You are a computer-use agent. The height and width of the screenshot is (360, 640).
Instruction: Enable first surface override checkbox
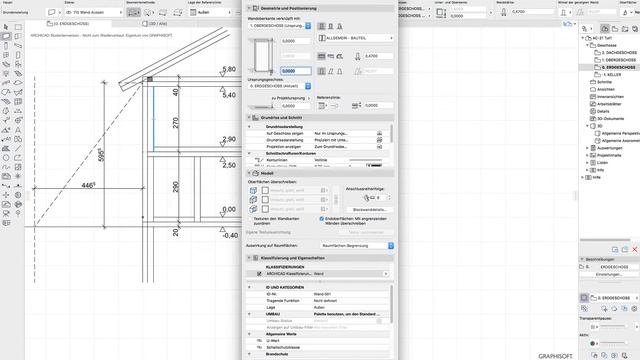coord(265,190)
